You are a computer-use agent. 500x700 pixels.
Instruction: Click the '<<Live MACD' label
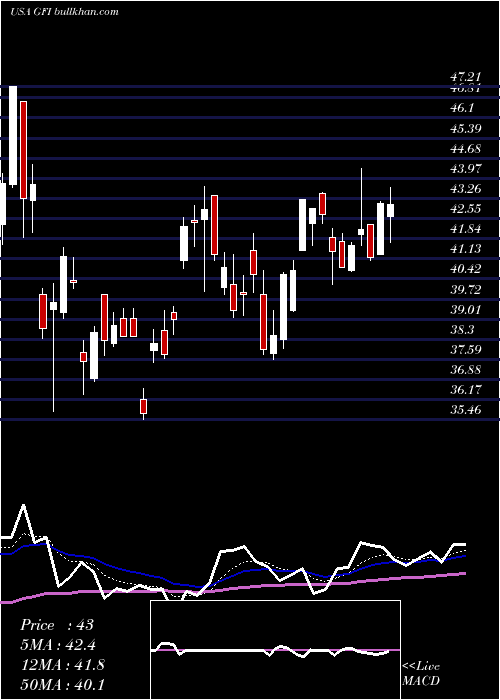click(421, 674)
